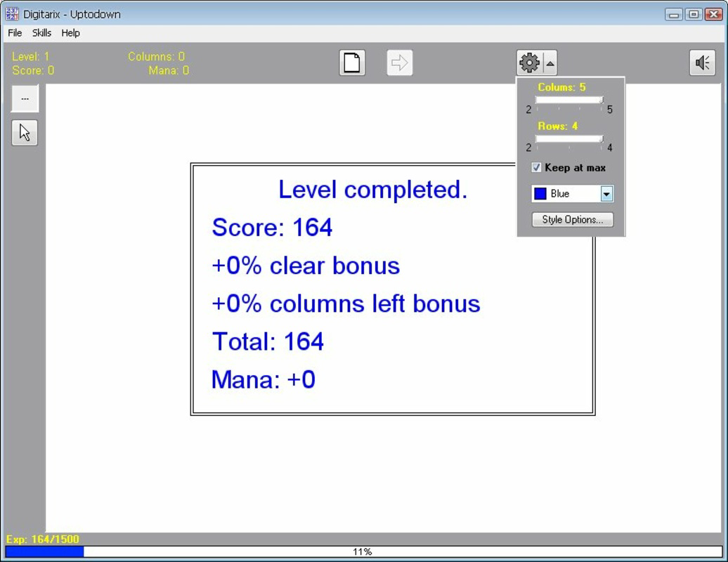This screenshot has width=728, height=562.
Task: Open Style Options dialog
Action: point(573,219)
